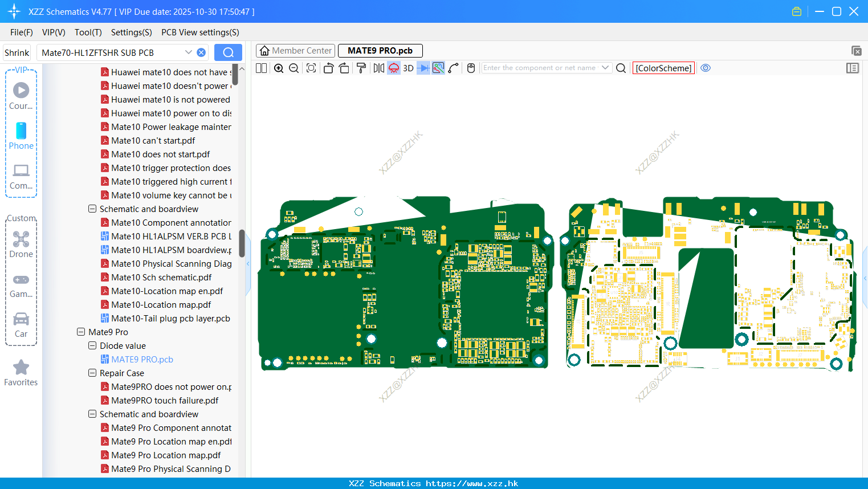The width and height of the screenshot is (868, 489).
Task: Select the paint roller format tool
Action: click(361, 68)
